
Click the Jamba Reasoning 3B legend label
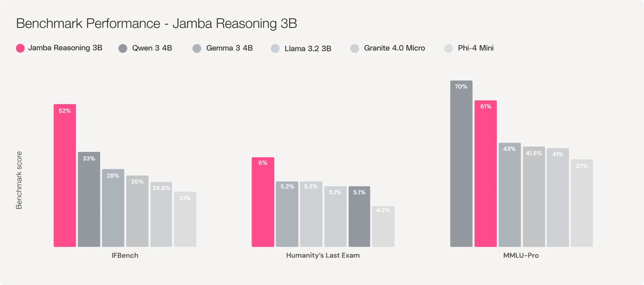tap(65, 48)
